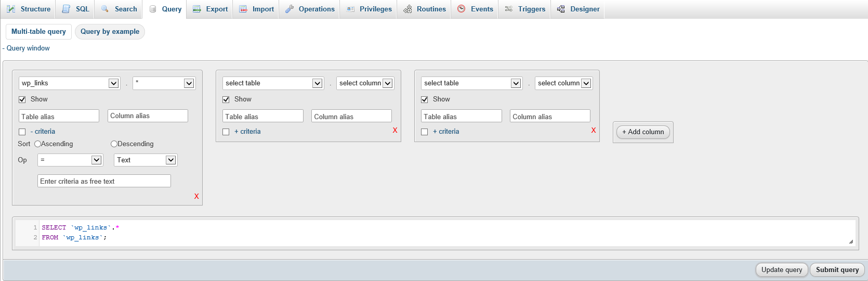
Task: Click inside the SQL query editor
Action: (436, 233)
